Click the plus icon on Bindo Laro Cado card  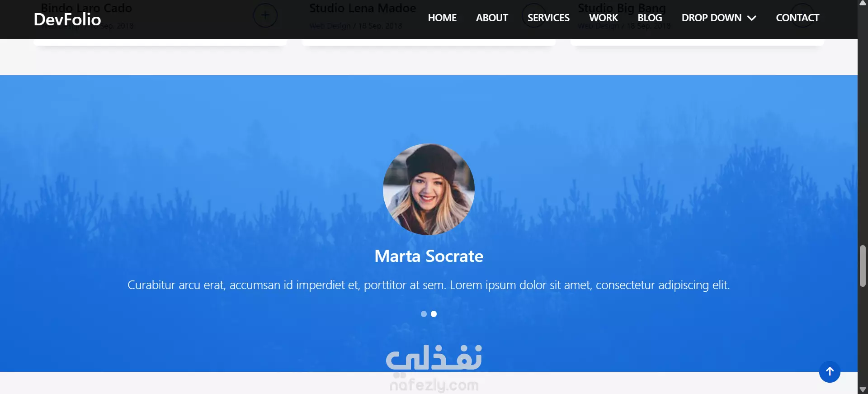(x=265, y=15)
